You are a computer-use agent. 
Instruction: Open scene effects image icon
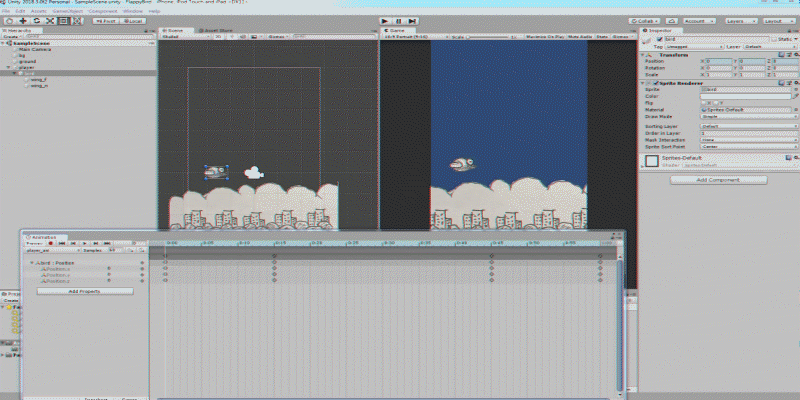tap(255, 37)
